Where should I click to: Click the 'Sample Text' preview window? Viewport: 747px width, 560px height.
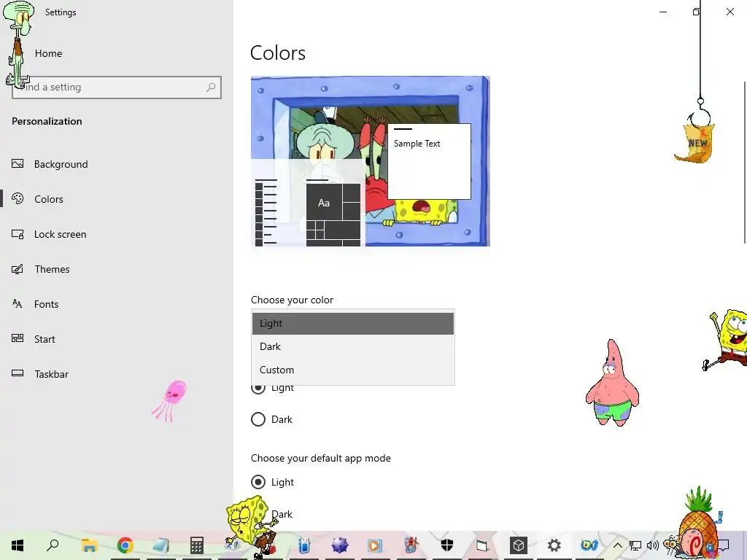[x=429, y=161]
